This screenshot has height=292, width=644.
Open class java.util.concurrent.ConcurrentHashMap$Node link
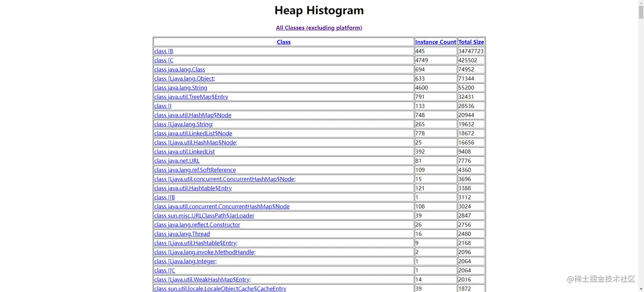222,206
